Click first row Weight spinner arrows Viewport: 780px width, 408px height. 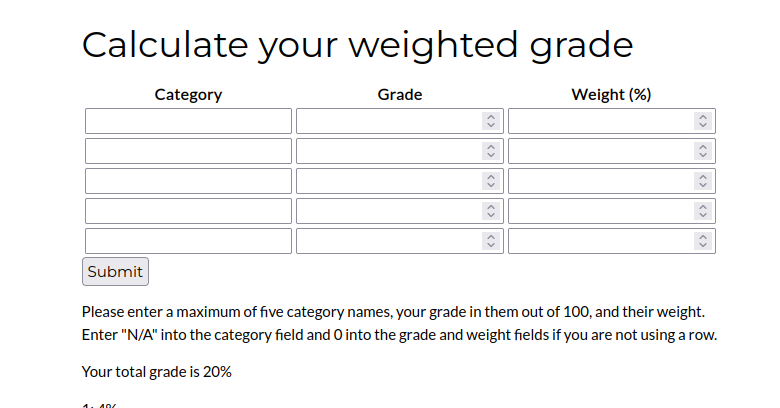(703, 121)
